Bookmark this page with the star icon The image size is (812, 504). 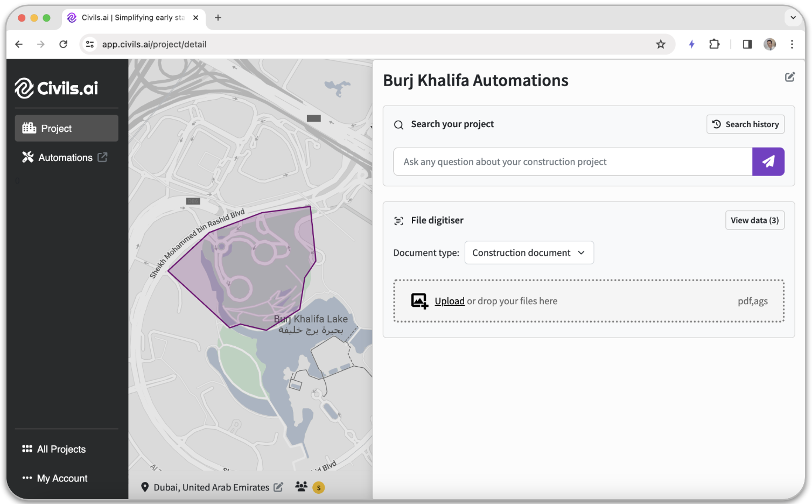point(661,44)
